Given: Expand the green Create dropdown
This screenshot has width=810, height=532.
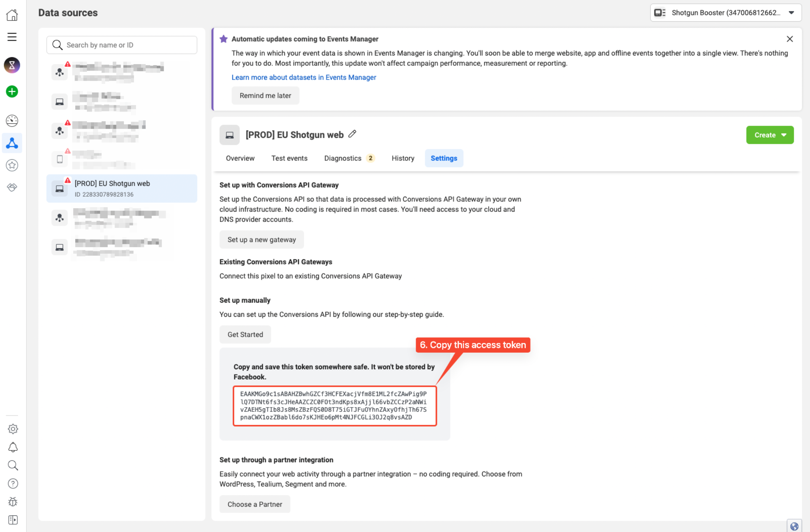Looking at the screenshot, I should coord(770,135).
